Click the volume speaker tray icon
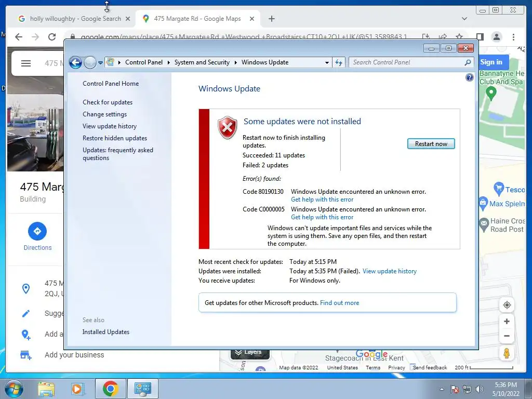This screenshot has height=399, width=532. tap(479, 389)
